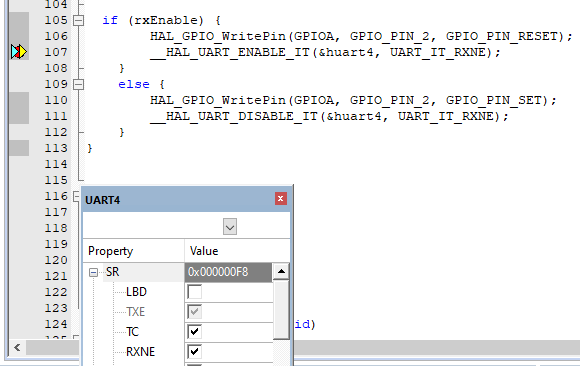Select the RXNE property label

click(140, 352)
